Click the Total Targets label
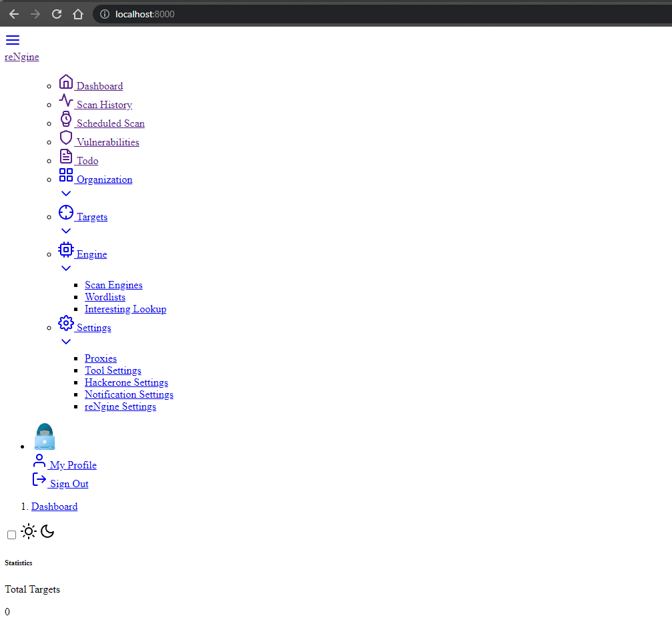 point(33,589)
